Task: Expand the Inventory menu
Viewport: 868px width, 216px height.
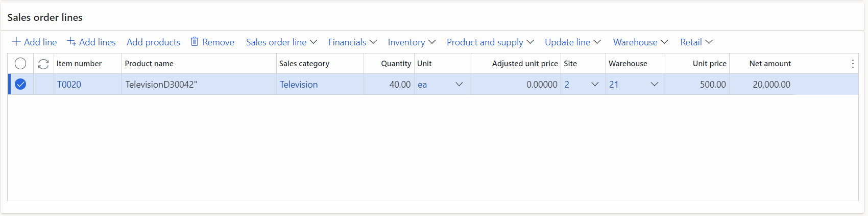Action: click(x=412, y=42)
